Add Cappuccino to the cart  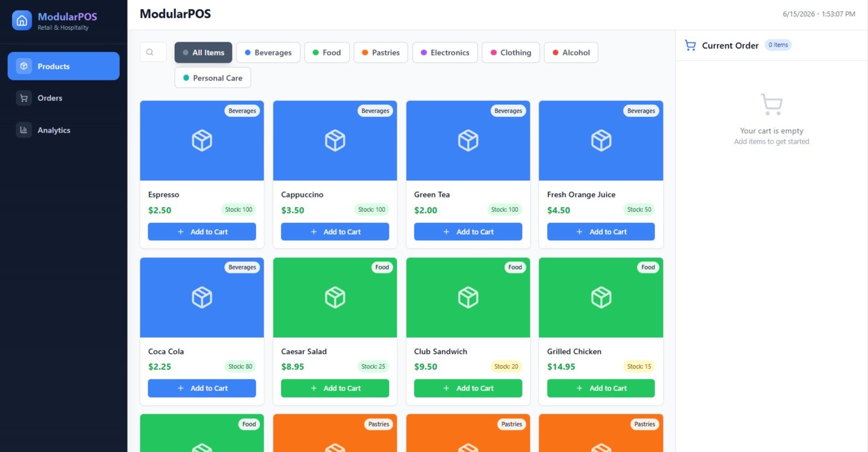(x=335, y=232)
